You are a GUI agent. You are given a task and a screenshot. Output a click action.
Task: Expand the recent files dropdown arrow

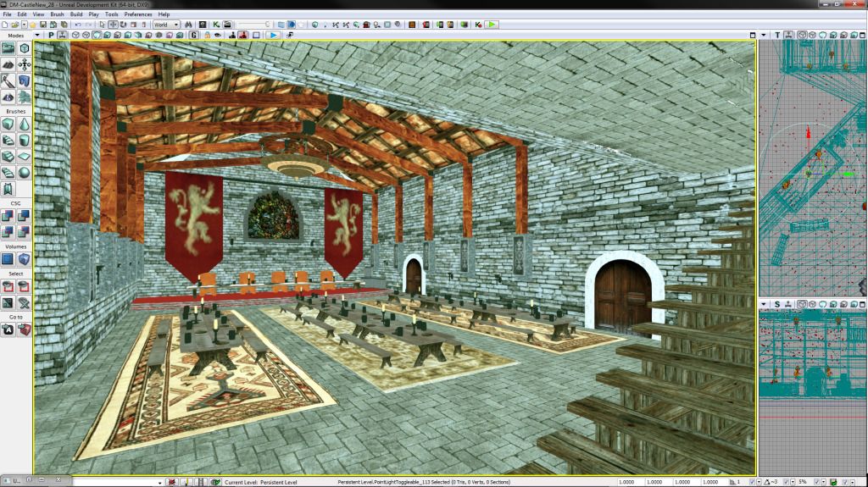click(x=25, y=25)
